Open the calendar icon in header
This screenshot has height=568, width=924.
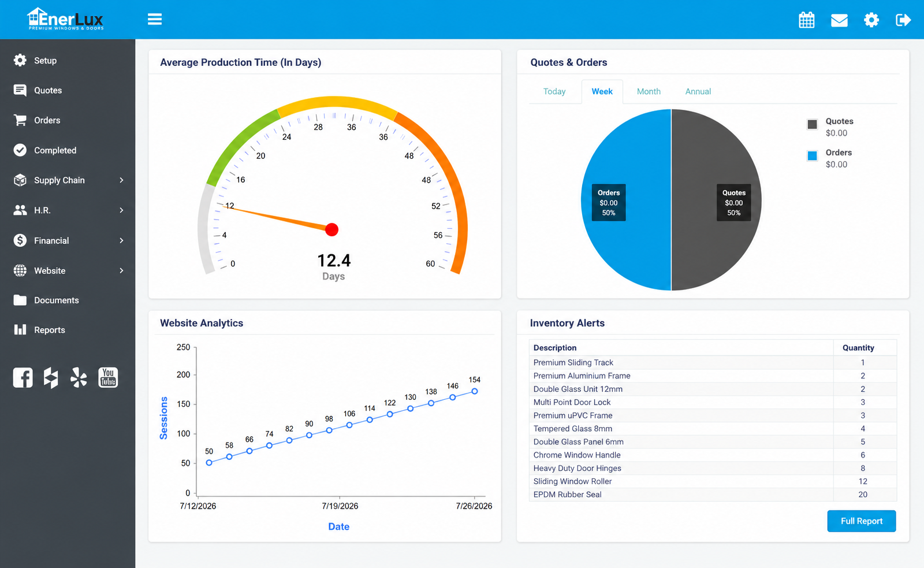(807, 20)
